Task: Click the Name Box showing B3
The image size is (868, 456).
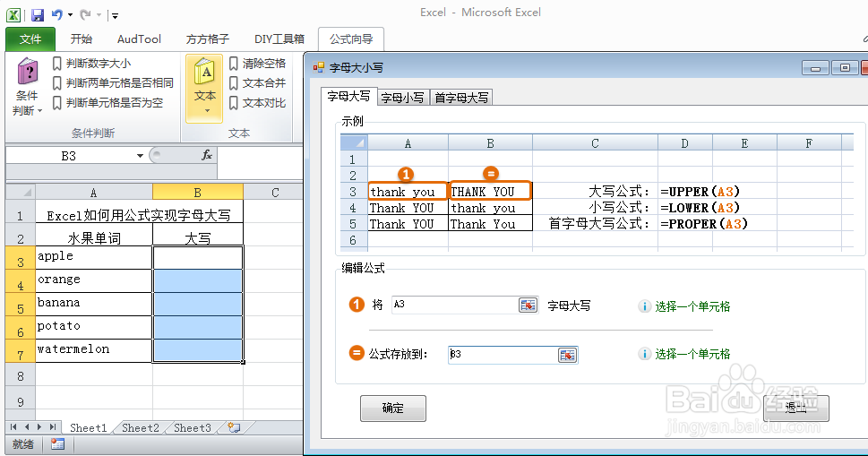Action: tap(69, 156)
